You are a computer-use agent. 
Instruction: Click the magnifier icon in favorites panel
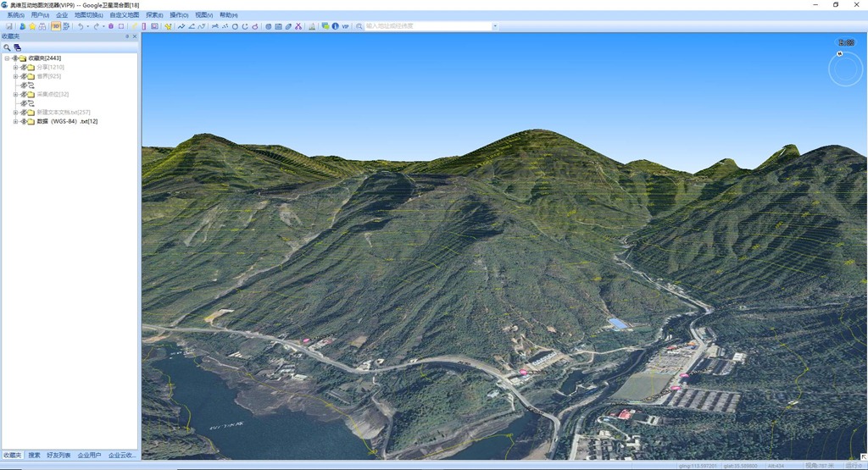pyautogui.click(x=7, y=47)
